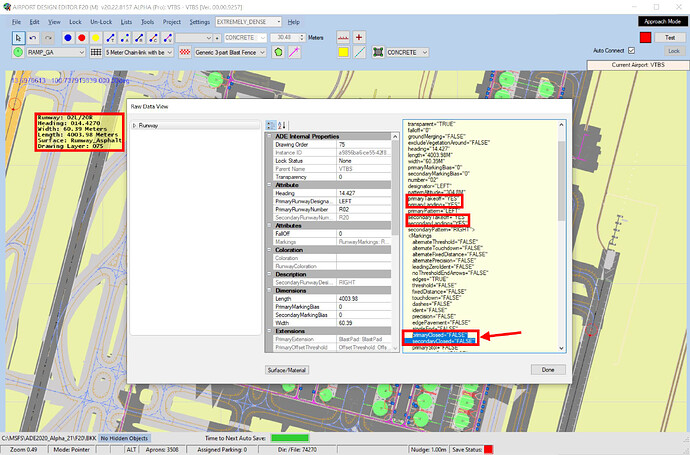Open the File menu
This screenshot has width=690, height=455.
point(16,22)
